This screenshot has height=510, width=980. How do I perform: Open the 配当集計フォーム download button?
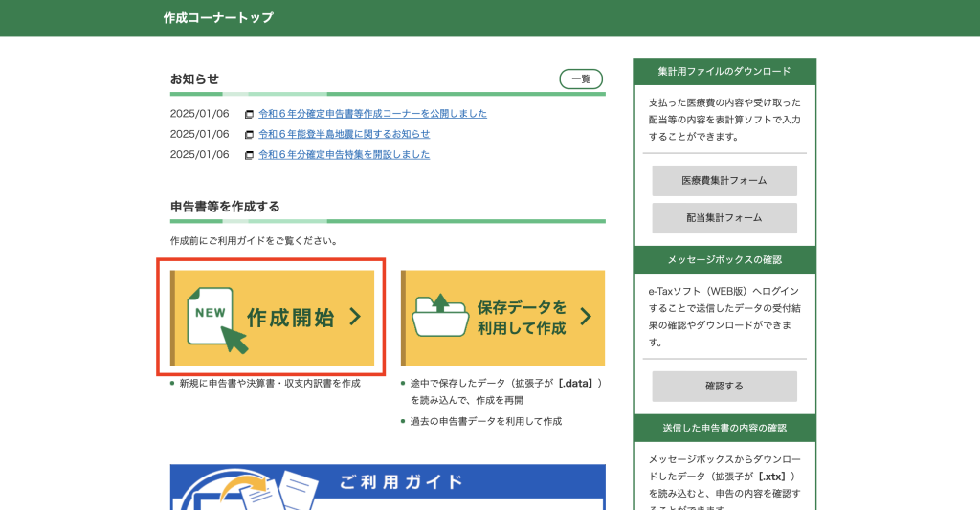(724, 217)
